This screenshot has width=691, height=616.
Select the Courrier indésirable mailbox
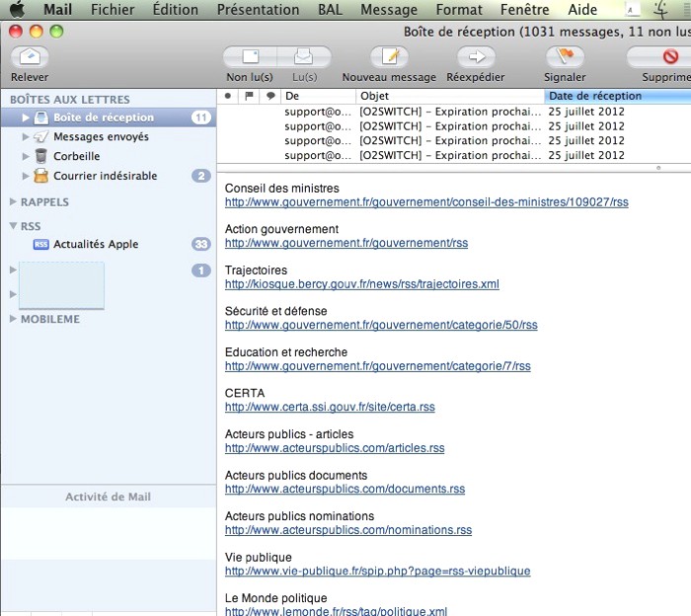click(105, 176)
